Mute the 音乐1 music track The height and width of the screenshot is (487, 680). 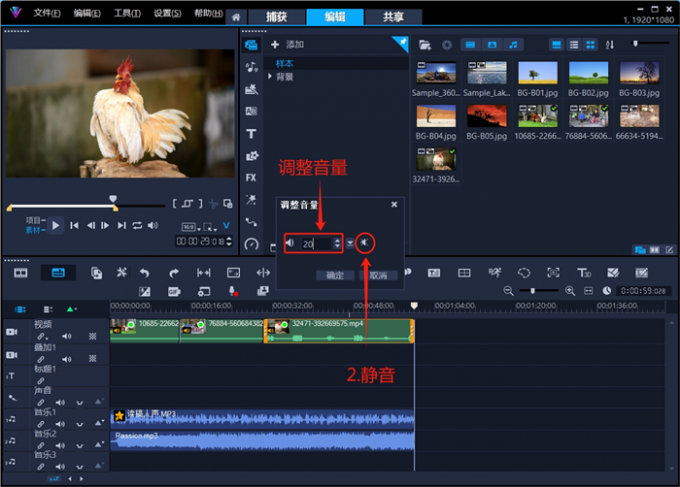60,423
